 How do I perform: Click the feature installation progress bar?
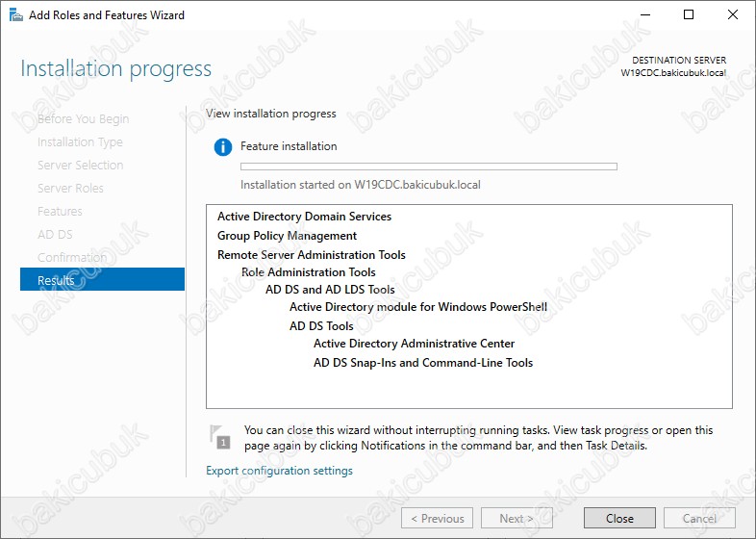click(429, 167)
